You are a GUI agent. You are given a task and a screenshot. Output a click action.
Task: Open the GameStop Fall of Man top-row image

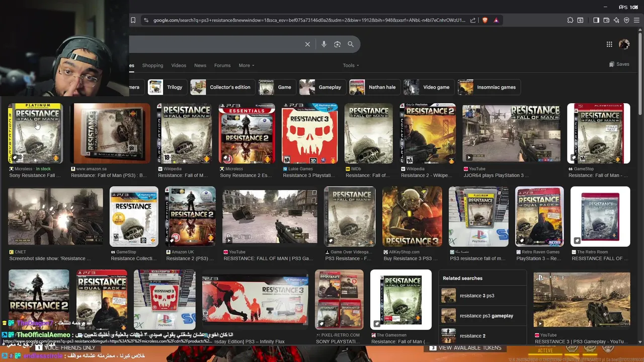coord(599,133)
